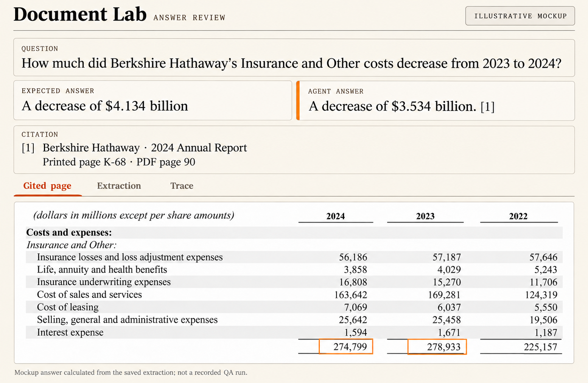Screen dimensions: 588x383
Task: Click the Insurance and Other subheading in the table
Action: pos(72,245)
